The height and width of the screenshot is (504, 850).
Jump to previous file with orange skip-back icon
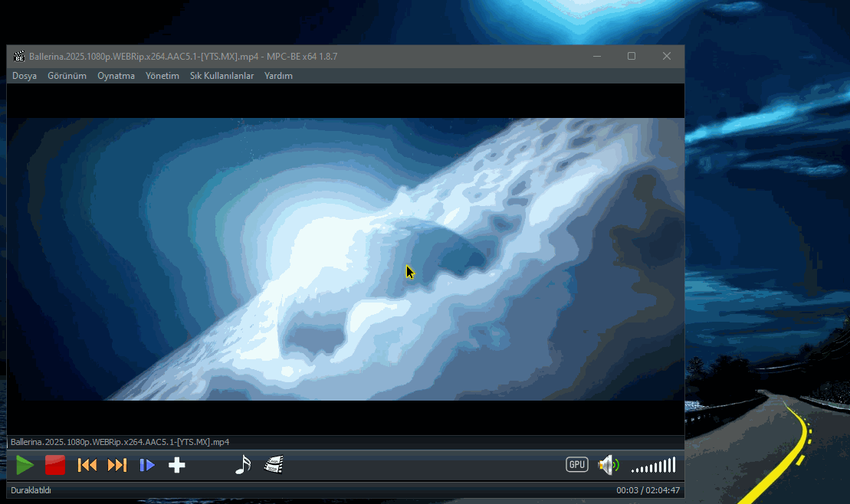[x=87, y=465]
